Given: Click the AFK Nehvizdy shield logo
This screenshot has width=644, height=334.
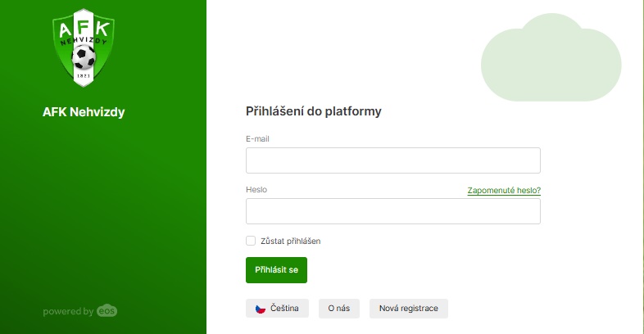Looking at the screenshot, I should (84, 47).
